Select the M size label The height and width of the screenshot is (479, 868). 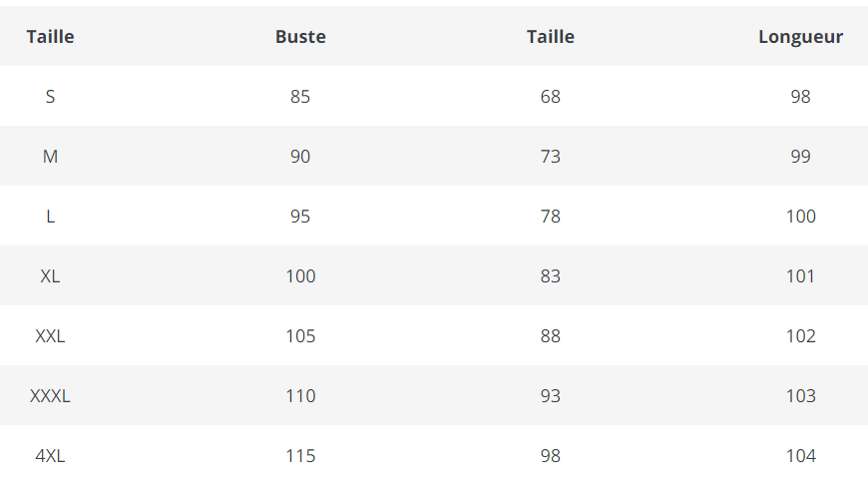pyautogui.click(x=50, y=157)
